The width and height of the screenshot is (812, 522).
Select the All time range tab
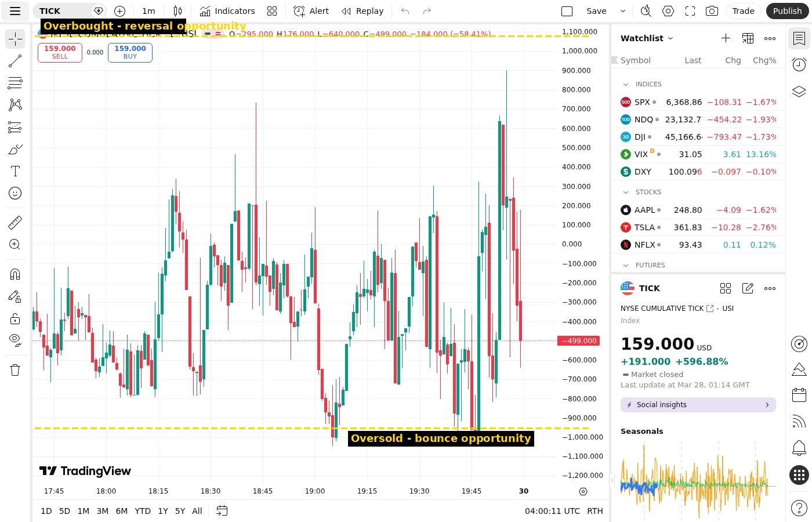click(x=197, y=511)
